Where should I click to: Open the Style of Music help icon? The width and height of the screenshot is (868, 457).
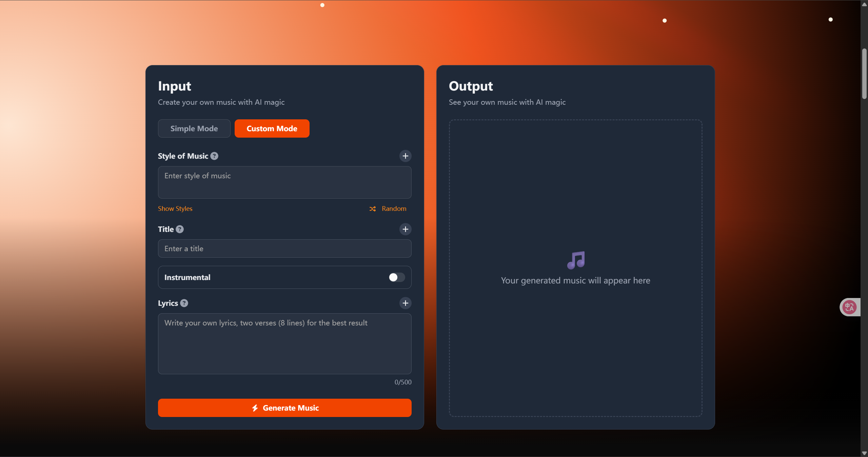[214, 156]
